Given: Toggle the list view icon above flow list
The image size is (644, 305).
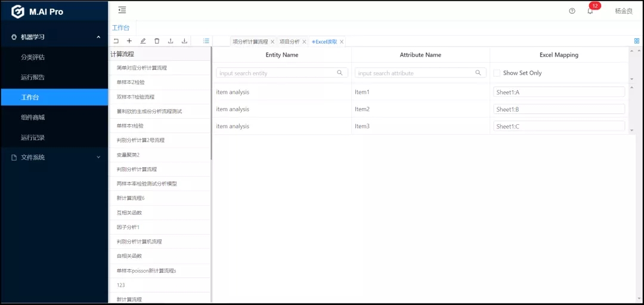Looking at the screenshot, I should pos(206,41).
